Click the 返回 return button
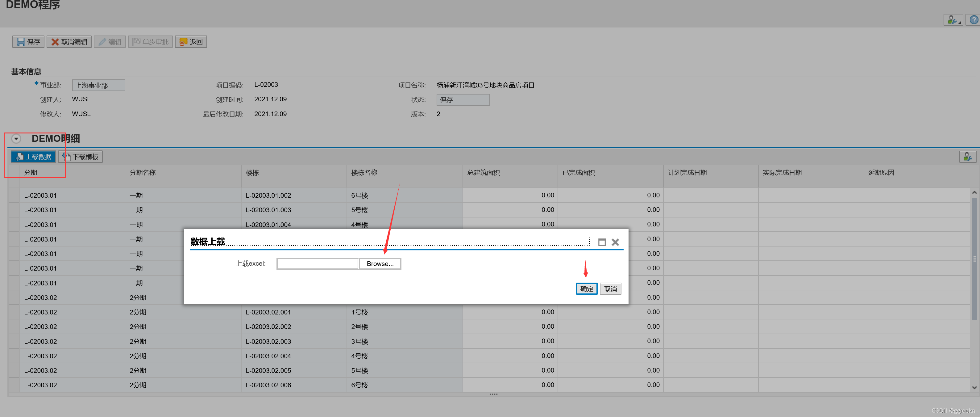This screenshot has width=980, height=417. coord(191,42)
